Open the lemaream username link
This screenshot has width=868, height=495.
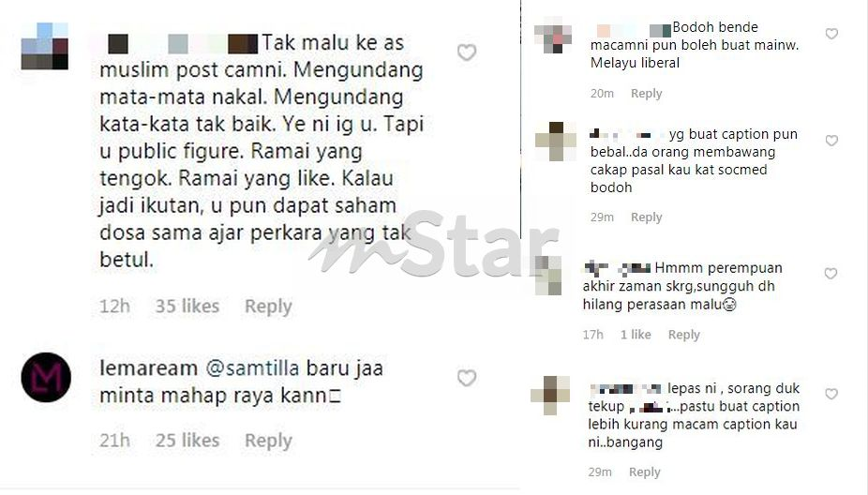coord(148,368)
